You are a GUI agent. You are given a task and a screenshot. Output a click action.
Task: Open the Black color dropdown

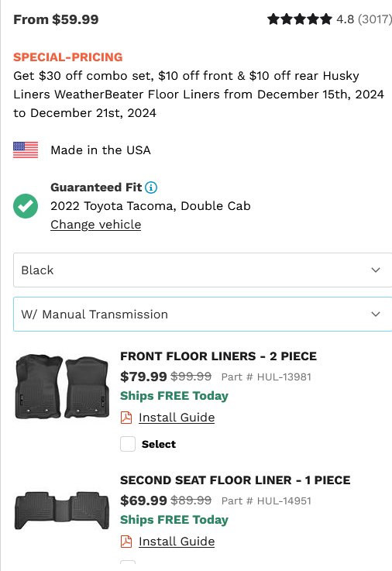click(x=203, y=270)
